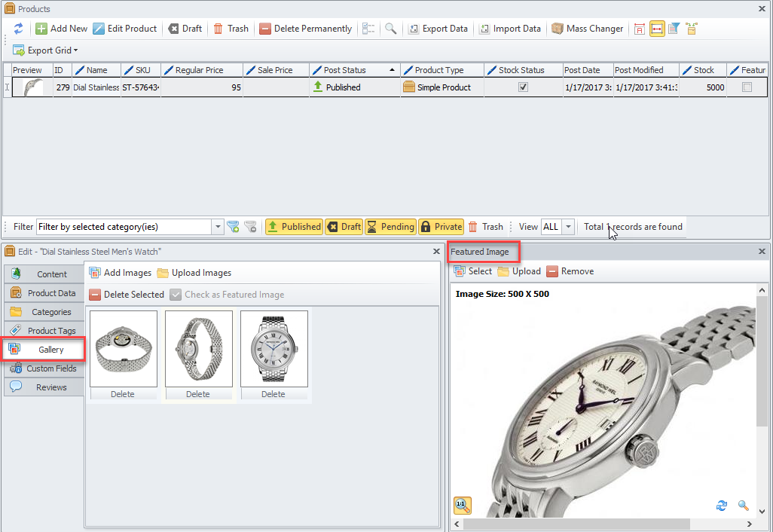Sort by the Regular Price column header

pyautogui.click(x=202, y=70)
